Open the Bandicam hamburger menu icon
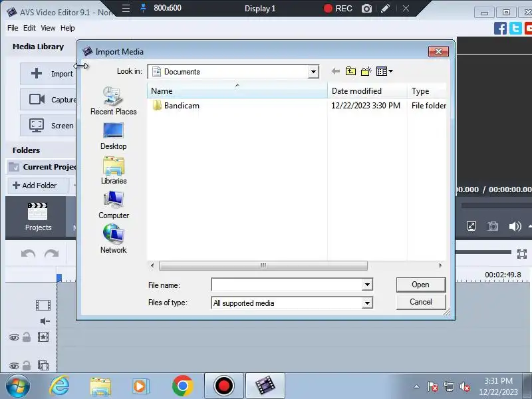Image resolution: width=532 pixels, height=399 pixels. (126, 8)
